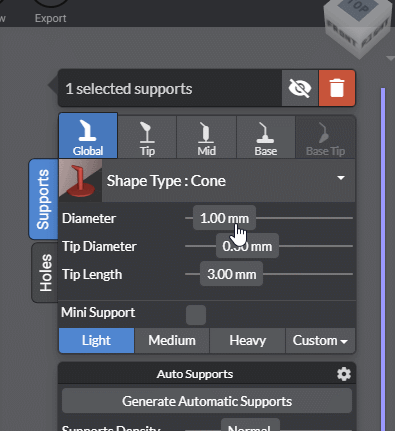Delete selected supports with trash icon
This screenshot has width=395, height=431.
(337, 88)
